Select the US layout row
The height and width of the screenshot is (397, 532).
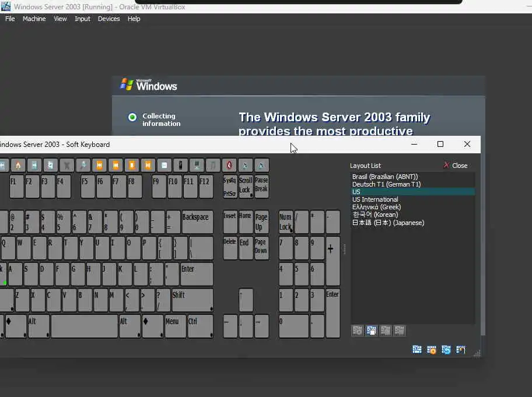(x=413, y=192)
